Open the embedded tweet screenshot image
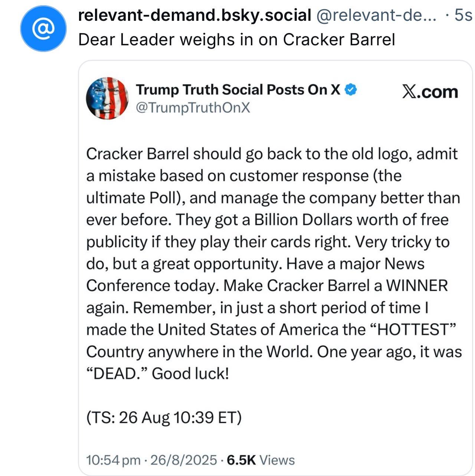Screen dimensions: 475x476 coord(275,268)
